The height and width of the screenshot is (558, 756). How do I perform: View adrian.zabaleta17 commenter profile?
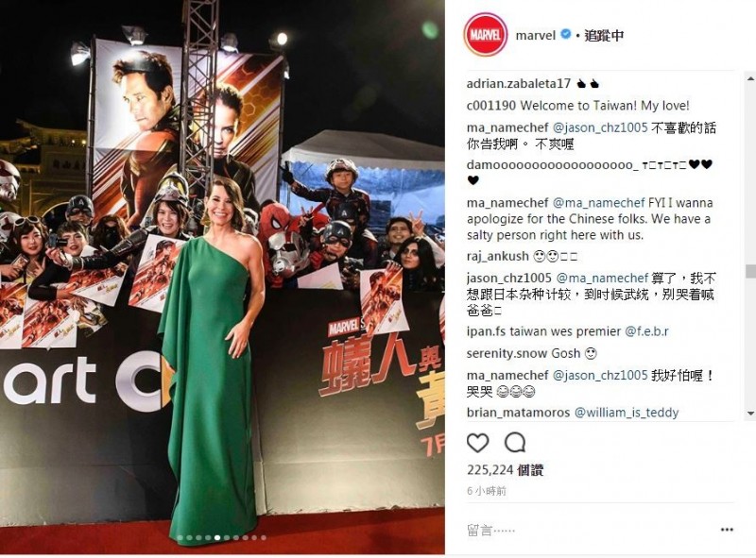coord(518,84)
